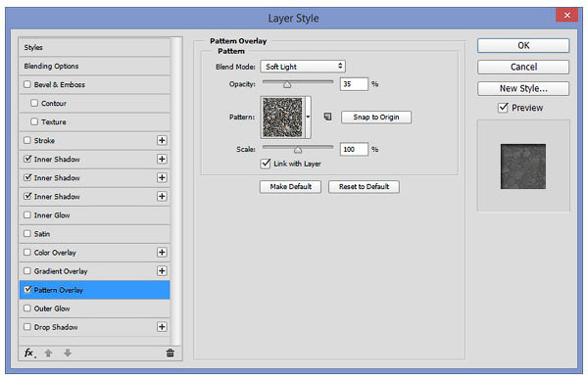Add another Color Overlay with plus icon
The image size is (588, 380).
(x=162, y=253)
